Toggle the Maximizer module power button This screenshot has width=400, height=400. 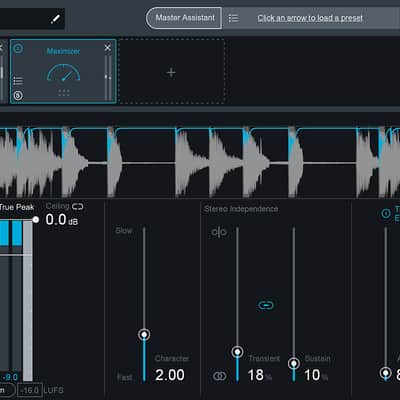pyautogui.click(x=18, y=48)
